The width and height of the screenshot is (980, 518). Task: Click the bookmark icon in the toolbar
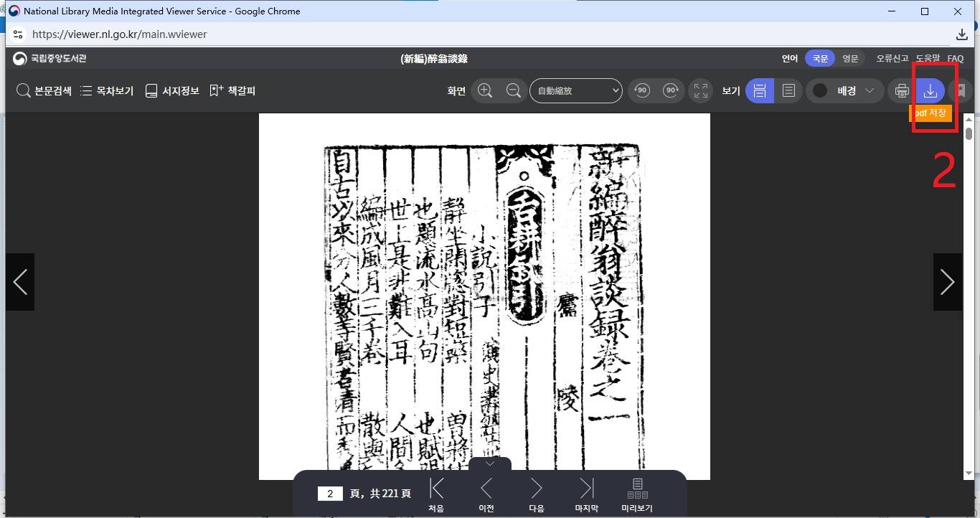[x=961, y=90]
